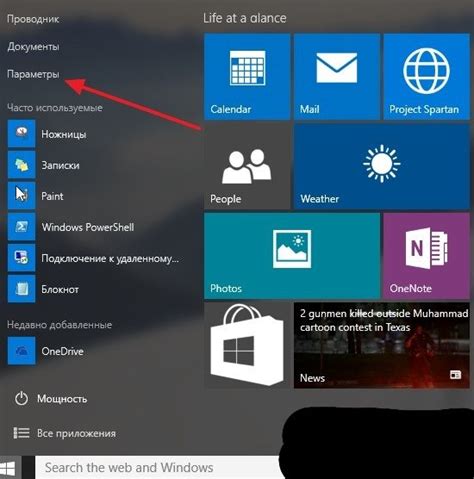Click the remote desktop connection icon
The width and height of the screenshot is (474, 479).
coord(21,258)
